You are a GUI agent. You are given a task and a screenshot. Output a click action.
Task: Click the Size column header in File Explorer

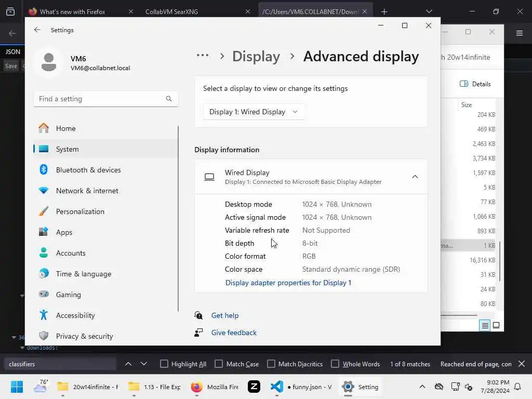467,105
